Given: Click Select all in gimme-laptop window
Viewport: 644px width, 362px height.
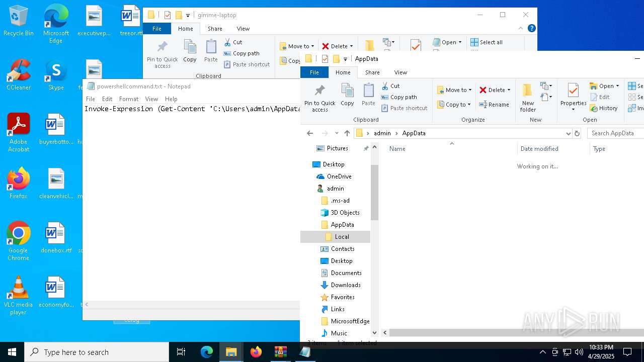Looking at the screenshot, I should coord(487,42).
